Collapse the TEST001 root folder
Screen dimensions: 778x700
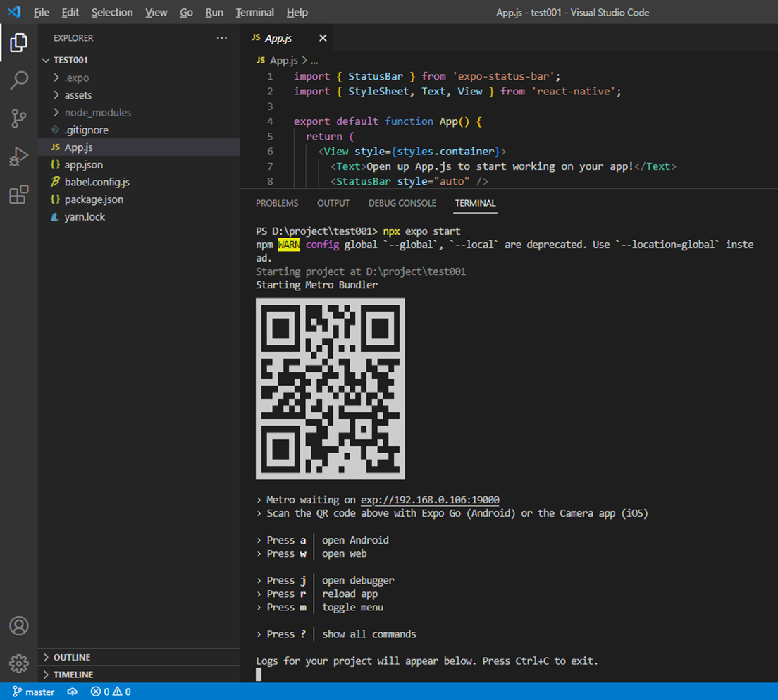[46, 60]
